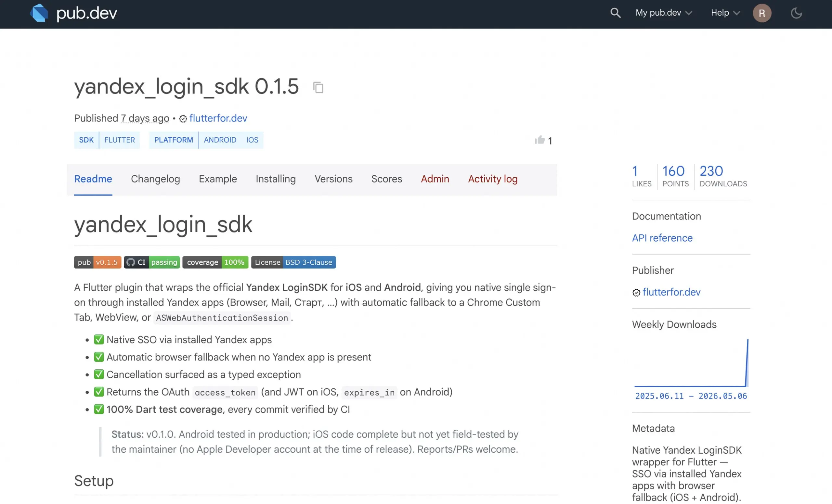Viewport: 832px width, 504px height.
Task: Click the yandex_login_sdk readme heading
Action: (x=163, y=224)
